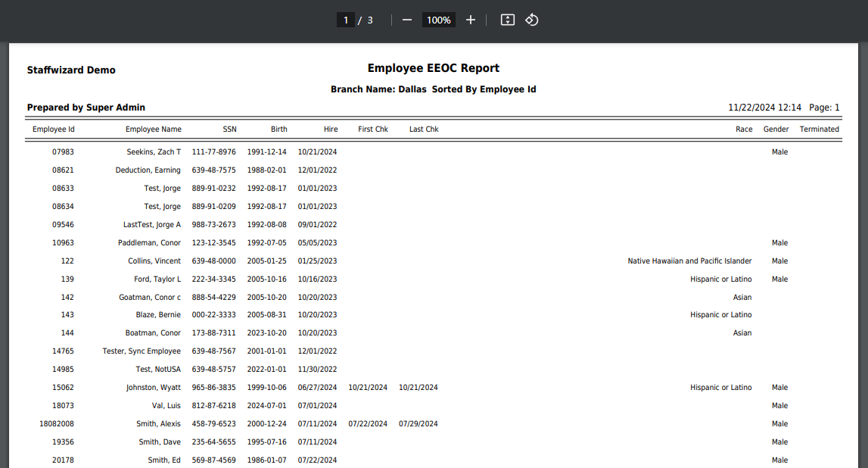Image resolution: width=868 pixels, height=468 pixels.
Task: Click the zoom in plus icon
Action: (x=471, y=20)
